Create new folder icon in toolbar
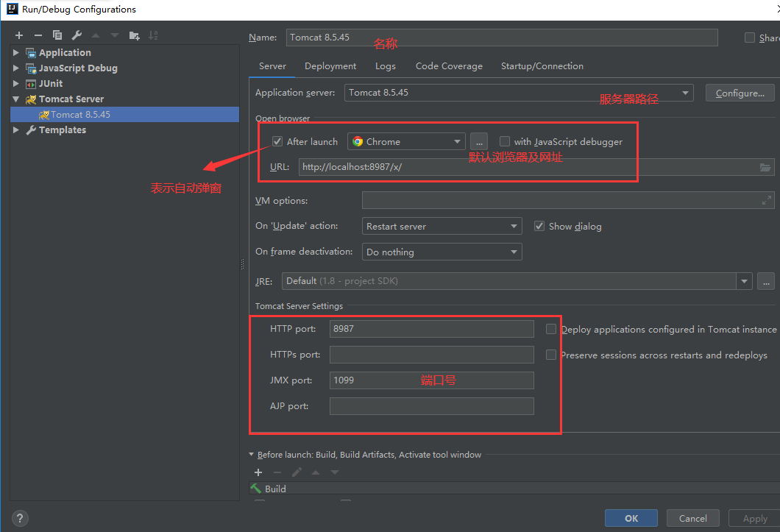780x532 pixels. (135, 35)
